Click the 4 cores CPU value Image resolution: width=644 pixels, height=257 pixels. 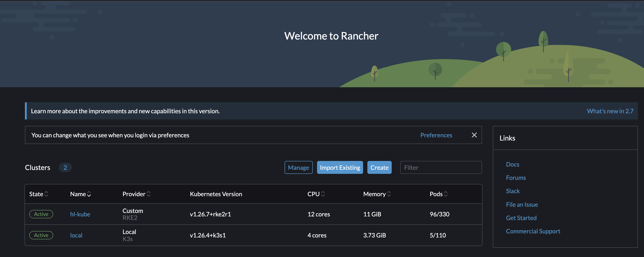[317, 235]
